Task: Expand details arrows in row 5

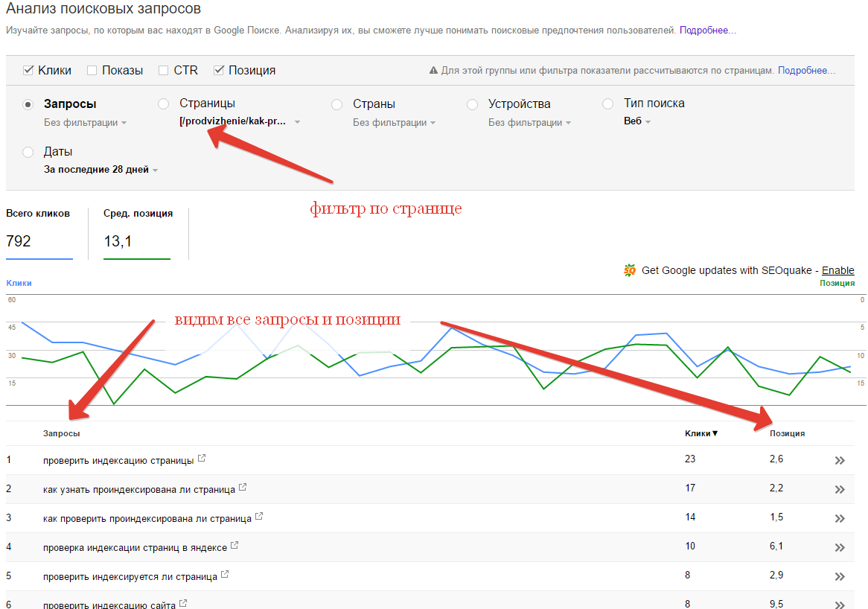Action: pos(840,576)
